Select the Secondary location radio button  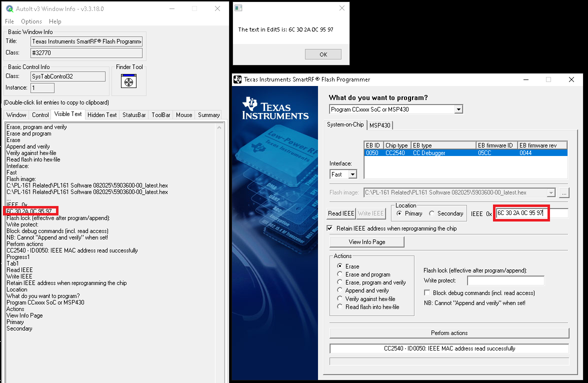pos(431,213)
